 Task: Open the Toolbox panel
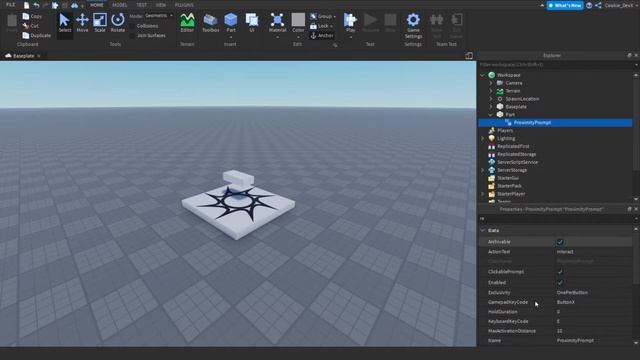click(x=211, y=23)
